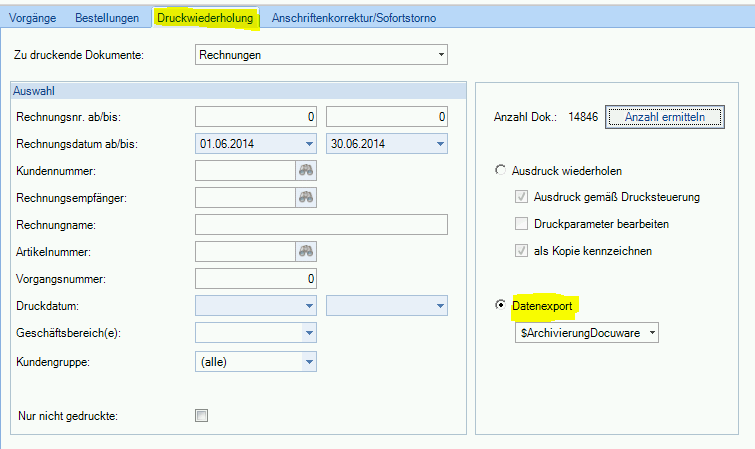Switch to the Vorgänge tab
Viewport: 755px width, 449px height.
36,18
